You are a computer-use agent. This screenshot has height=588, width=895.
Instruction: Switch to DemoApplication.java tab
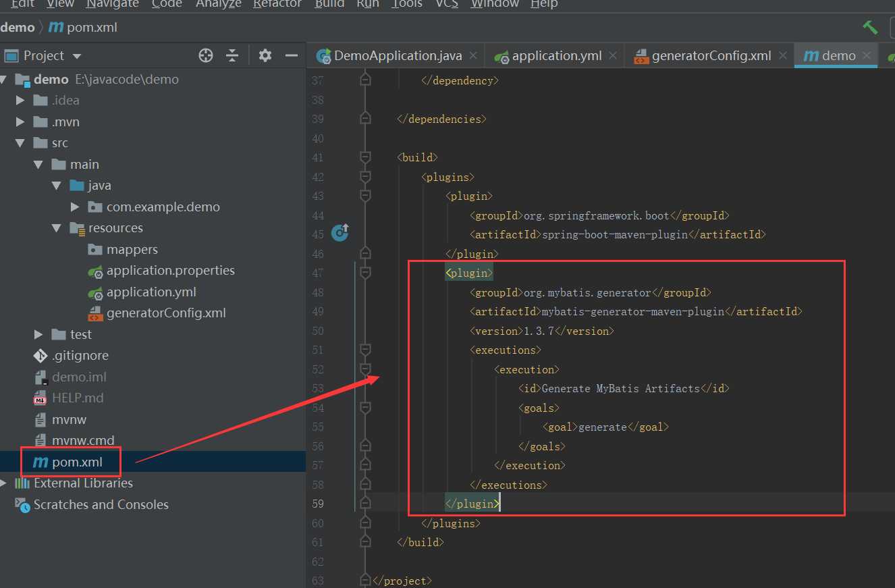point(398,56)
